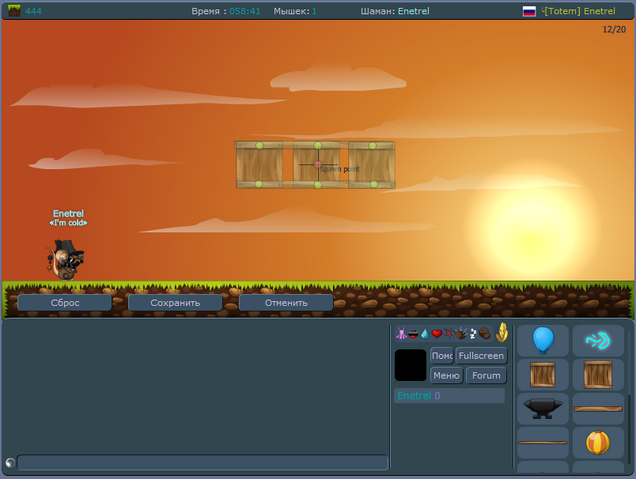Use the Zz sleep emote icon
The height and width of the screenshot is (479, 636).
473,333
